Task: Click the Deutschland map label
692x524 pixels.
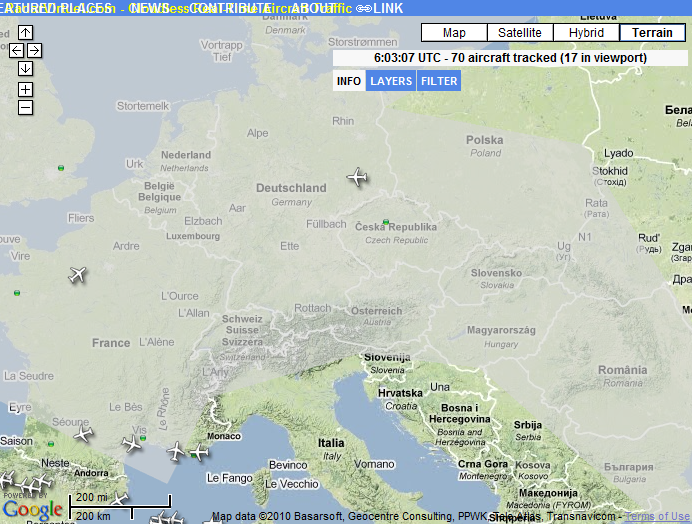Action: pos(291,188)
